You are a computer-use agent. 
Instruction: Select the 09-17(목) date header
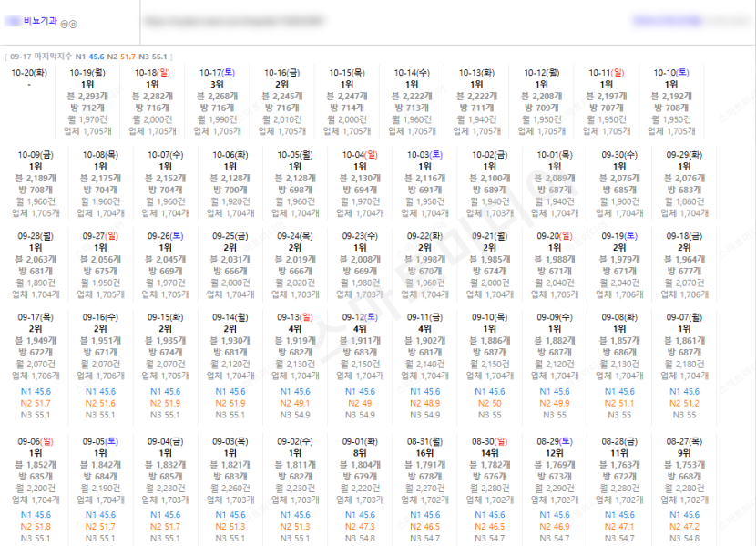[x=36, y=317]
